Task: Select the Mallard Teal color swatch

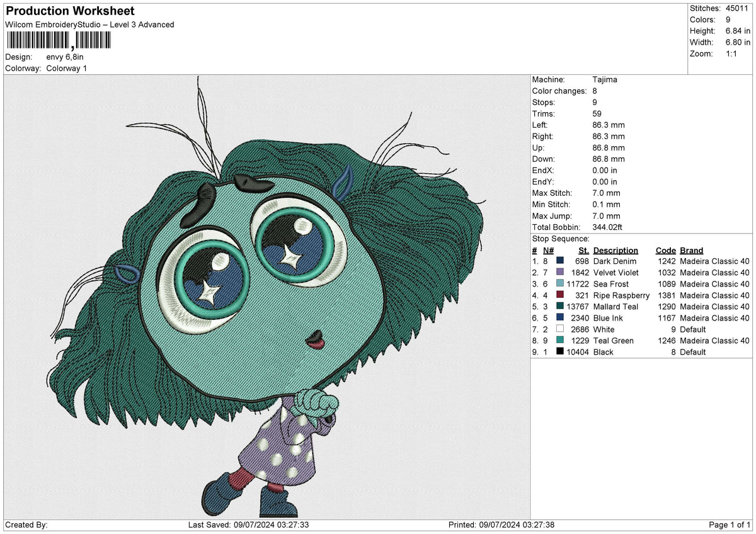Action: (x=560, y=306)
